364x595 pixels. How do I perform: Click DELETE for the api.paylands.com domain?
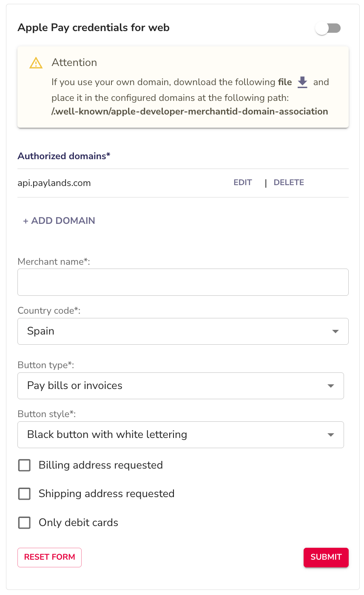click(x=289, y=182)
